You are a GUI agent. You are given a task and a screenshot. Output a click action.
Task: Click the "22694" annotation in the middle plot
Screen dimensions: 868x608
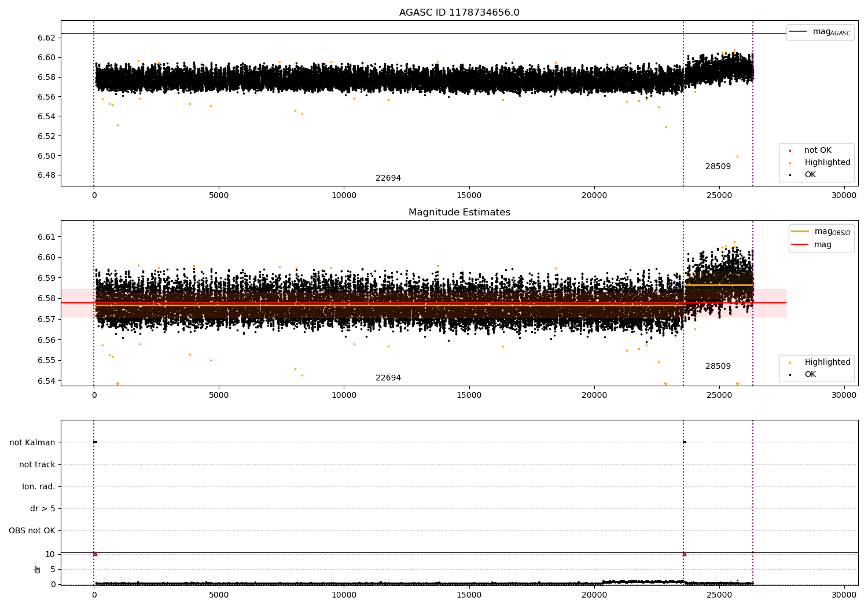point(388,378)
